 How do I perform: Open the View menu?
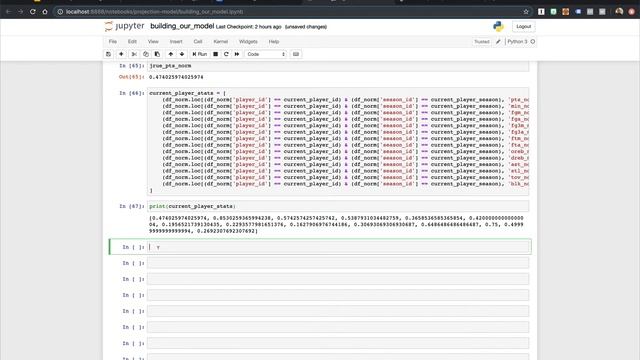click(153, 42)
